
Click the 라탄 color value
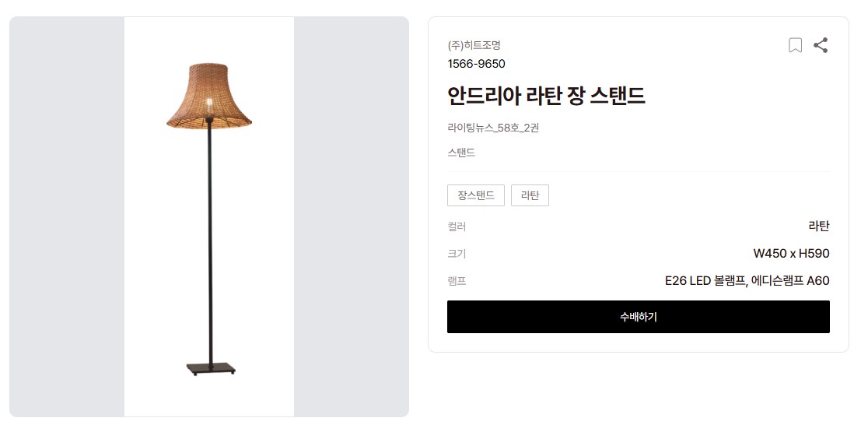coord(819,227)
